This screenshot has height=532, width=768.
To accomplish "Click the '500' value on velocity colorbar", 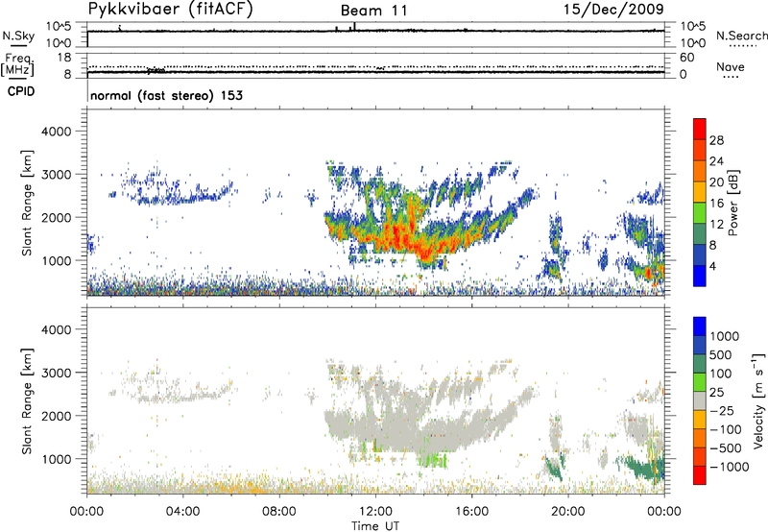I will pos(721,355).
